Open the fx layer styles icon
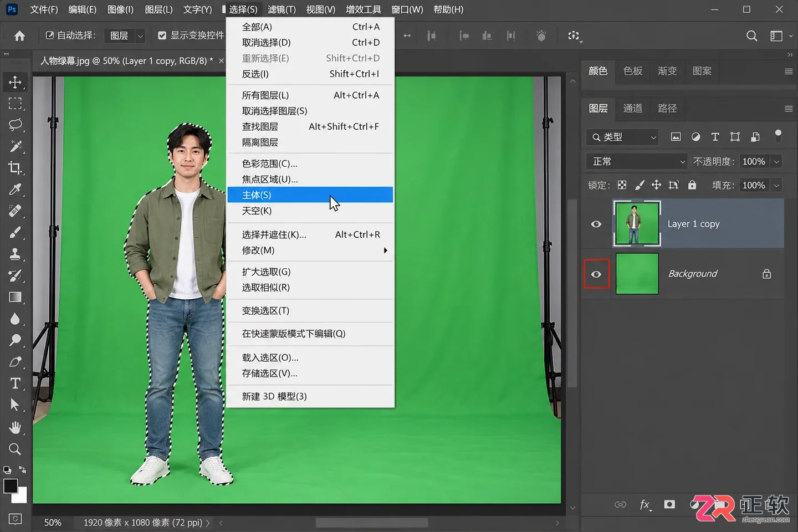This screenshot has width=798, height=532. point(645,504)
